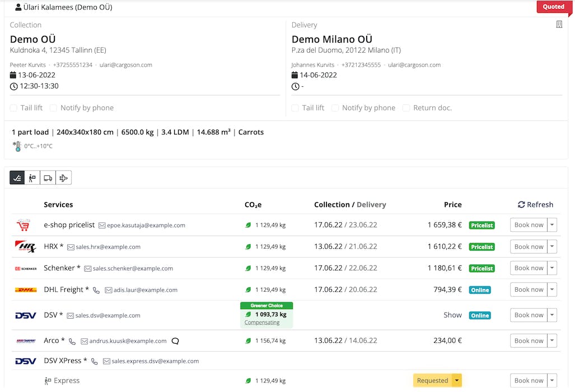
Task: Click the DSV XPress row logo
Action: [x=26, y=361]
